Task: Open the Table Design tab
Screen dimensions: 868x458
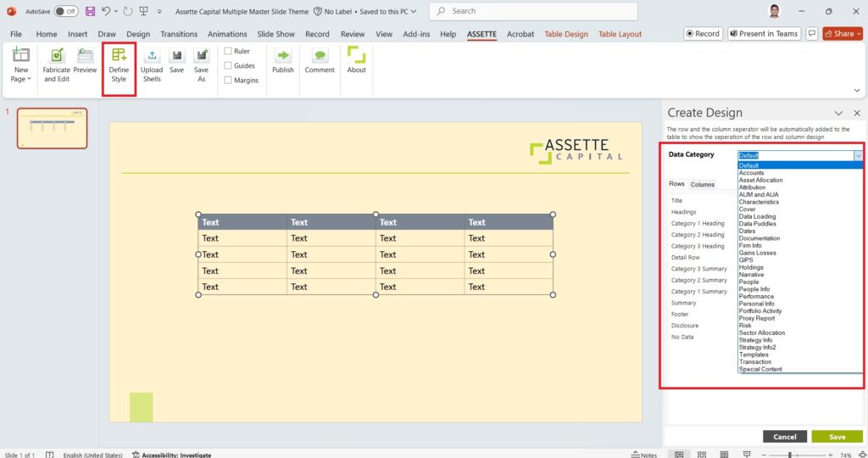Action: click(565, 34)
